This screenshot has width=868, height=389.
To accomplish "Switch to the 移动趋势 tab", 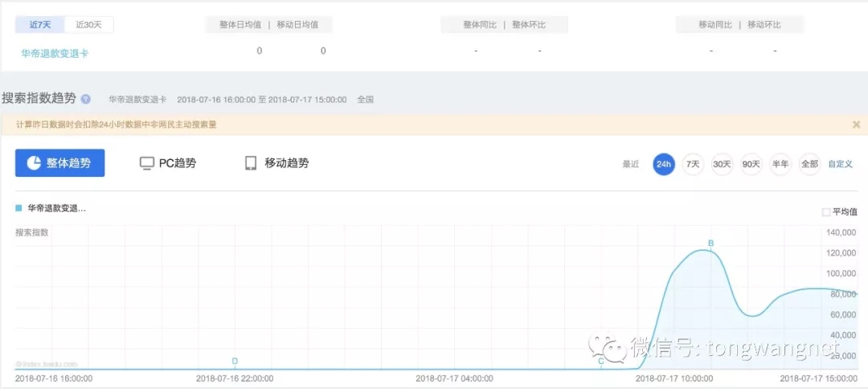I will (x=276, y=163).
